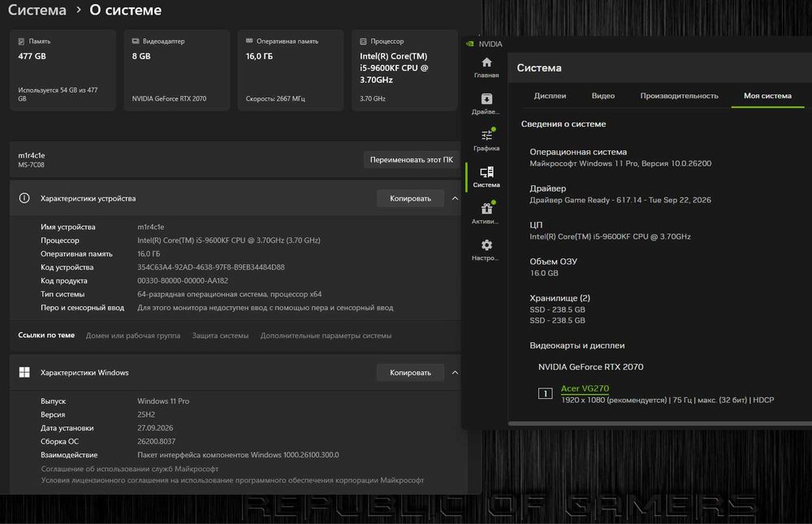The height and width of the screenshot is (524, 812).
Task: Collapse the Характеристики устройства section chevron
Action: 455,198
